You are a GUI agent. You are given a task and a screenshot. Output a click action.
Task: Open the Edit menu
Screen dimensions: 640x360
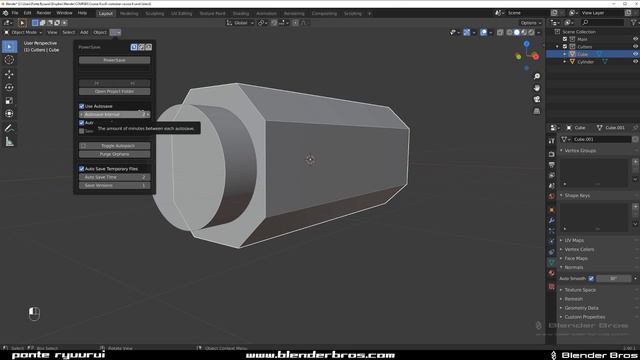click(x=27, y=13)
